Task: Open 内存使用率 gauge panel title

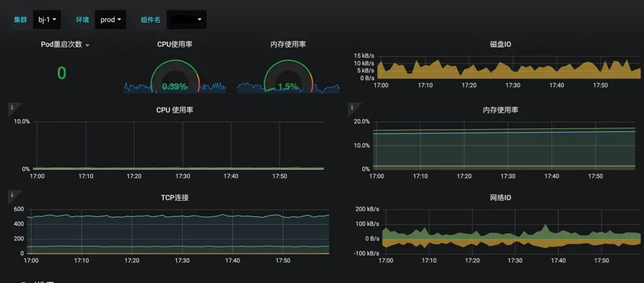Action: 288,45
